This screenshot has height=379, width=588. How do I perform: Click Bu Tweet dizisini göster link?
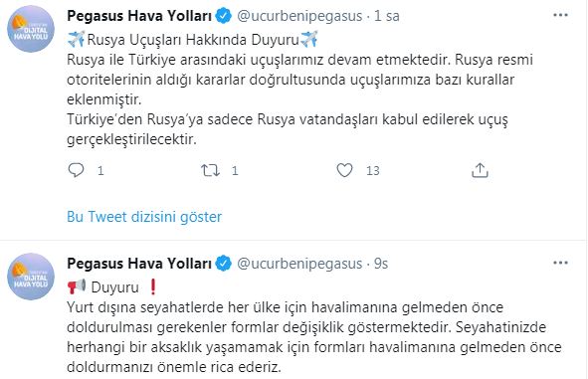click(144, 217)
